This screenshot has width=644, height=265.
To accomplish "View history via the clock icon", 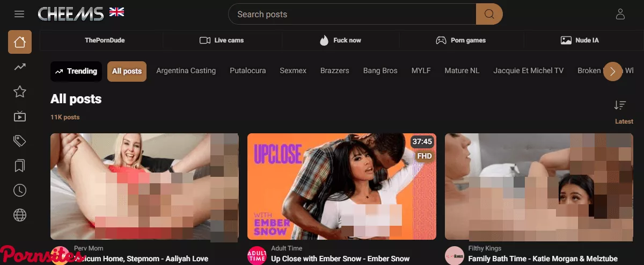I will pyautogui.click(x=20, y=190).
